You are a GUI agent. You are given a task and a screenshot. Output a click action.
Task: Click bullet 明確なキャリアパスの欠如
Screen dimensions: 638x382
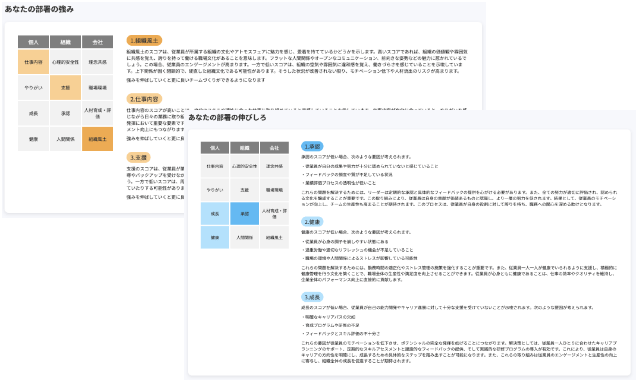[329, 317]
